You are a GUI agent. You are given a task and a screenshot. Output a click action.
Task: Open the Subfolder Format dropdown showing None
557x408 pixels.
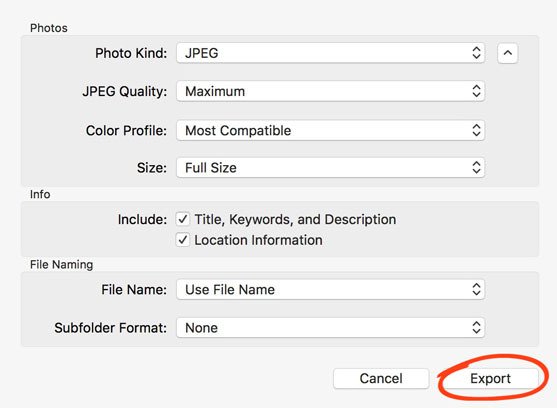coord(330,327)
